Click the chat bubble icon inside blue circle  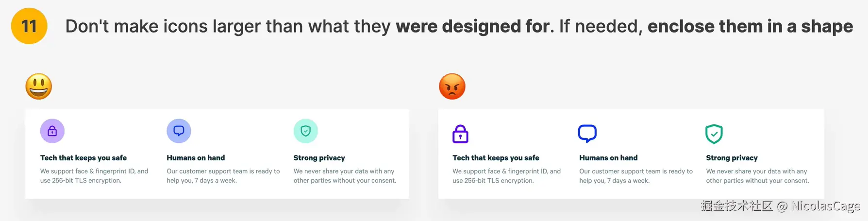click(179, 131)
